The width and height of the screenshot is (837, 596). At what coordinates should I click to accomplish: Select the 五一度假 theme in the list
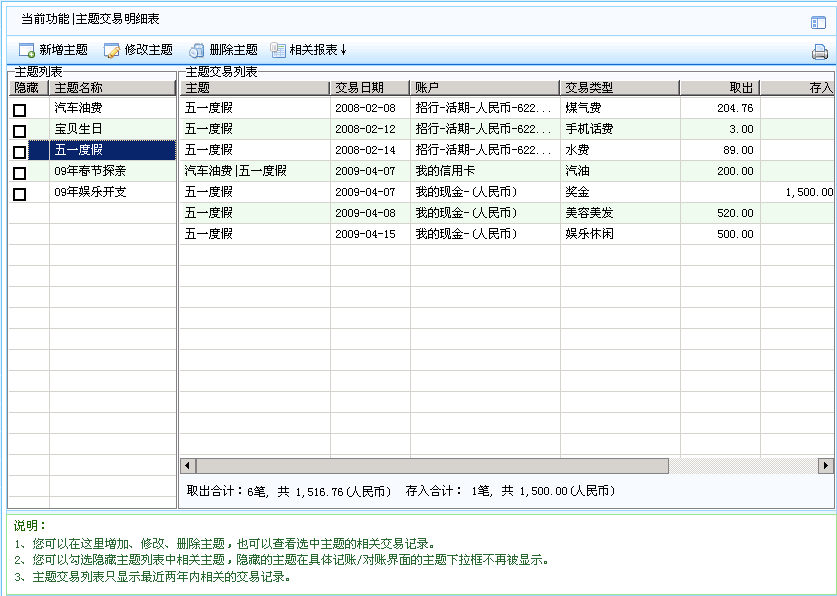pyautogui.click(x=112, y=150)
